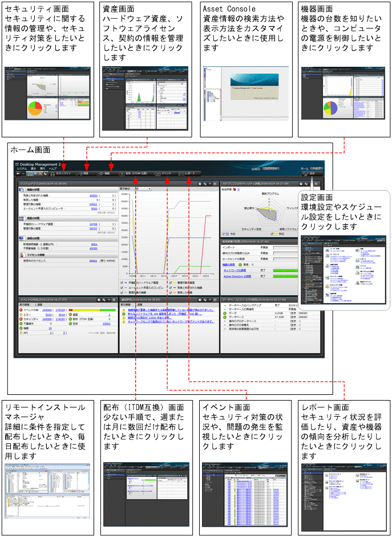Close the 通知事項 panel
The height and width of the screenshot is (537, 392).
(215, 300)
